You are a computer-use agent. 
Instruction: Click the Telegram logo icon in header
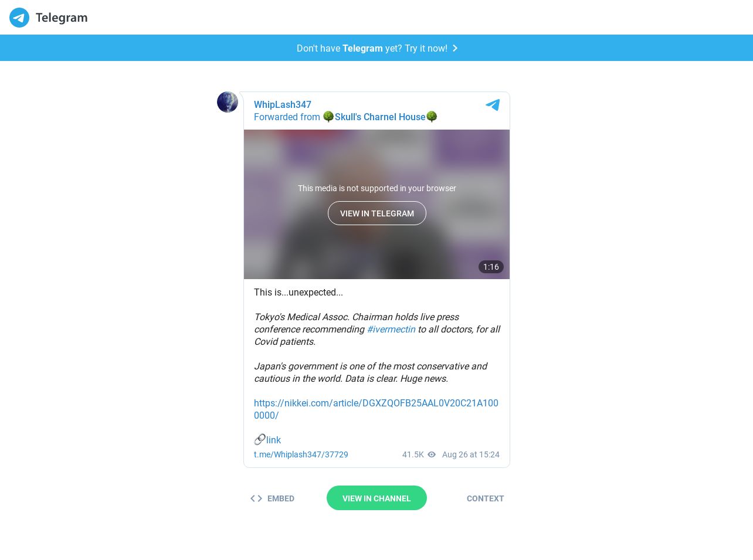point(19,18)
